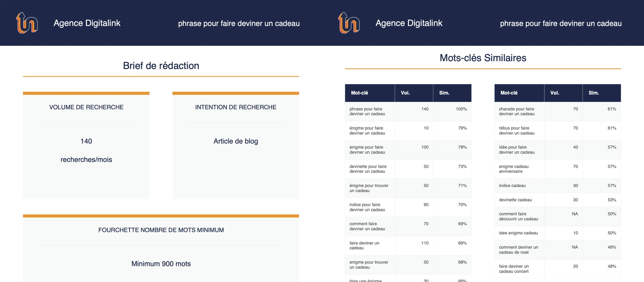This screenshot has width=644, height=282.
Task: Click the 48% similarity value
Action: pyautogui.click(x=612, y=266)
